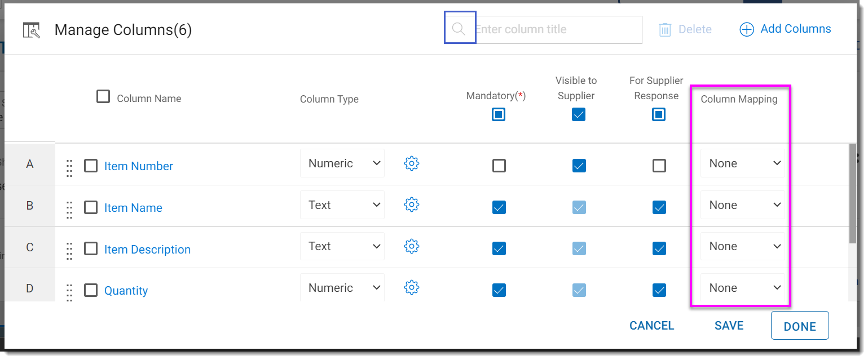
Task: Select the Item Name row checkbox
Action: (x=91, y=207)
